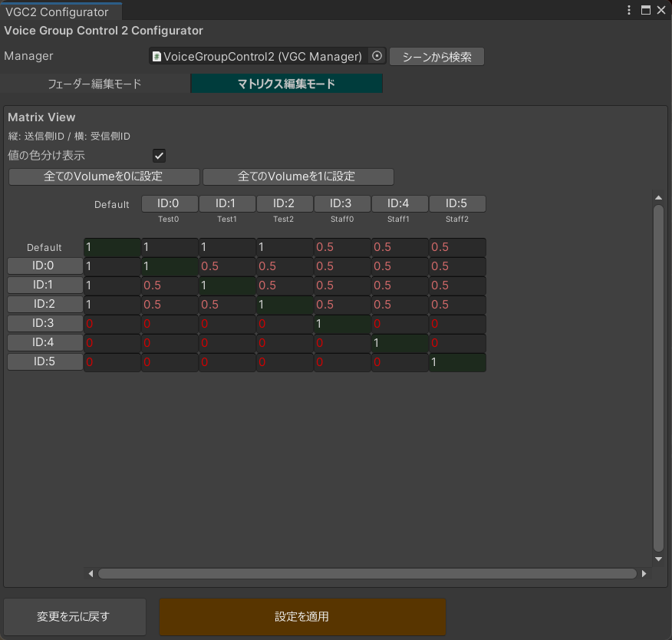Edit ID:2 row, ID:4 column cell
The height and width of the screenshot is (640, 672).
tap(400, 305)
